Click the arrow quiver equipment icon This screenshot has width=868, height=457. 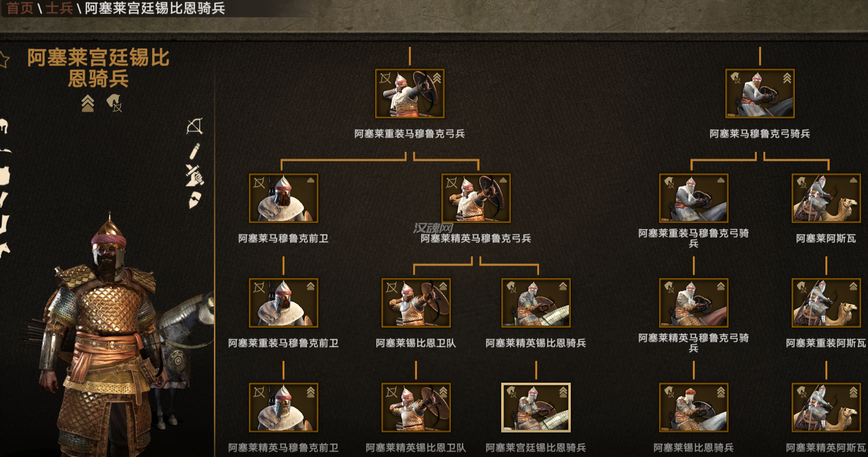pyautogui.click(x=195, y=151)
